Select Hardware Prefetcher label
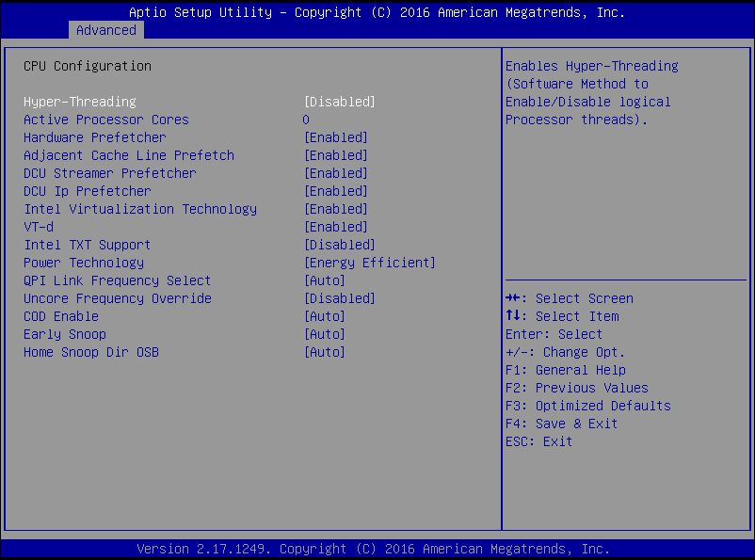This screenshot has height=560, width=755. pos(95,137)
